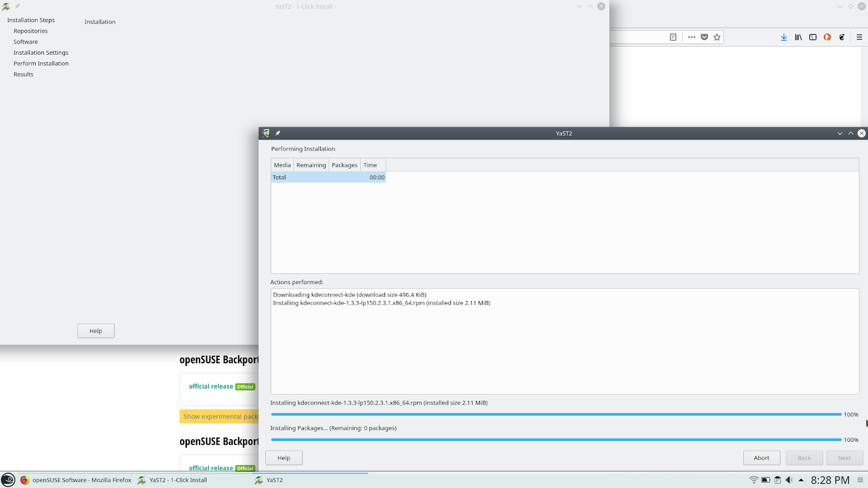The image size is (868, 488).
Task: Toggle Firefox reader view icon
Action: pyautogui.click(x=673, y=37)
